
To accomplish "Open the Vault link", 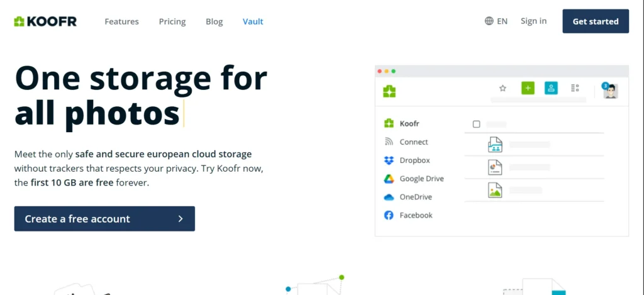I will 253,21.
